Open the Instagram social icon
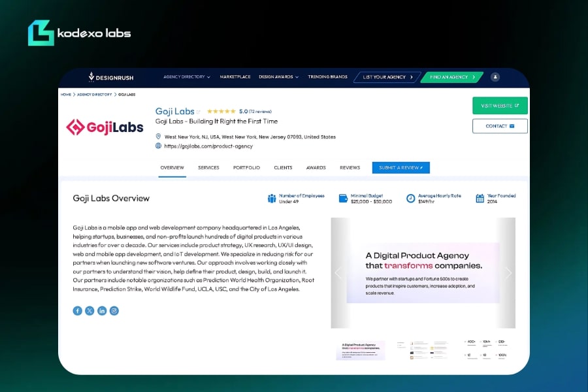Image resolution: width=588 pixels, height=392 pixels. pos(114,310)
